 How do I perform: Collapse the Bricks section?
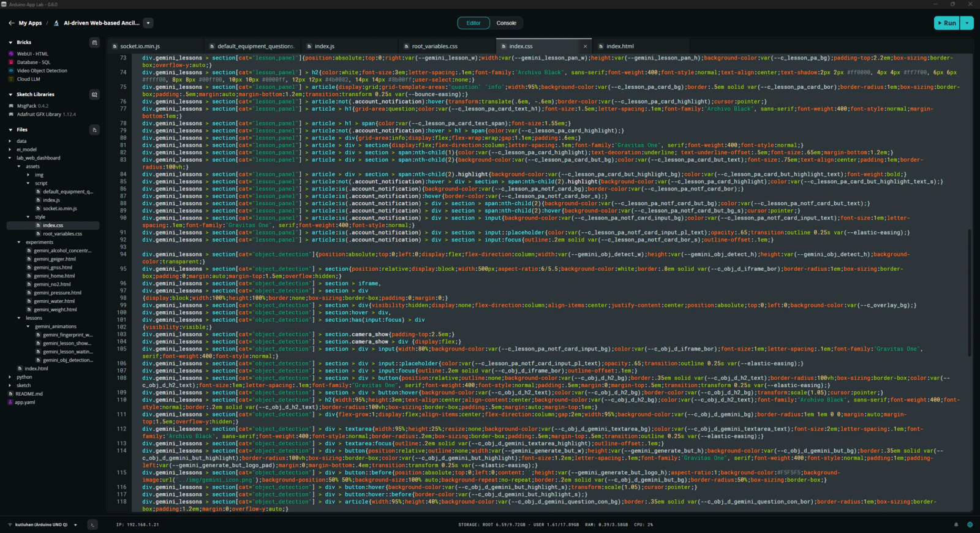pos(10,43)
